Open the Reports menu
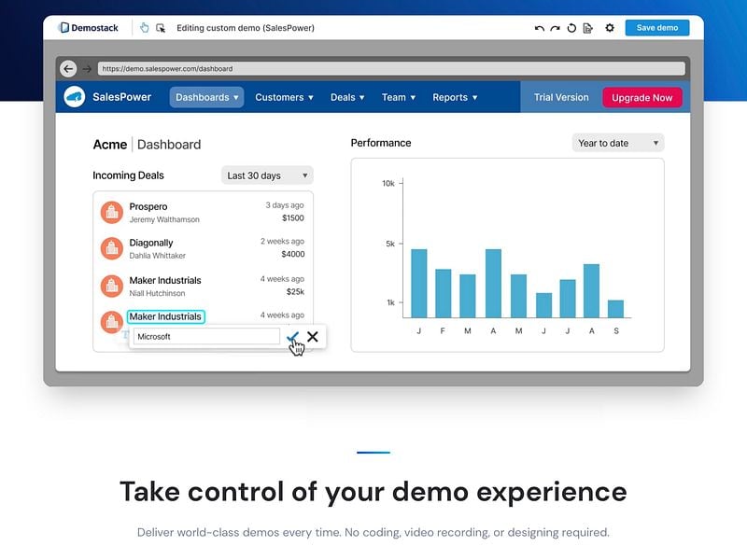The width and height of the screenshot is (747, 560). click(455, 97)
